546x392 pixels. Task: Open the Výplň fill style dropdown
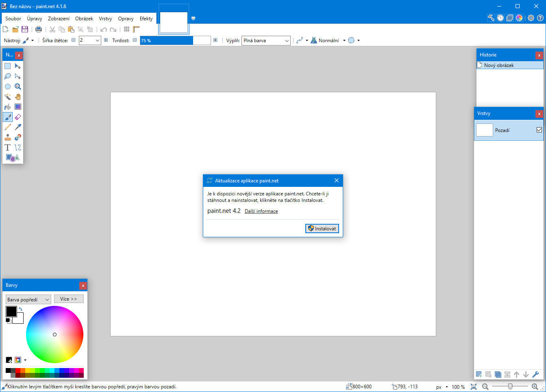coord(266,40)
